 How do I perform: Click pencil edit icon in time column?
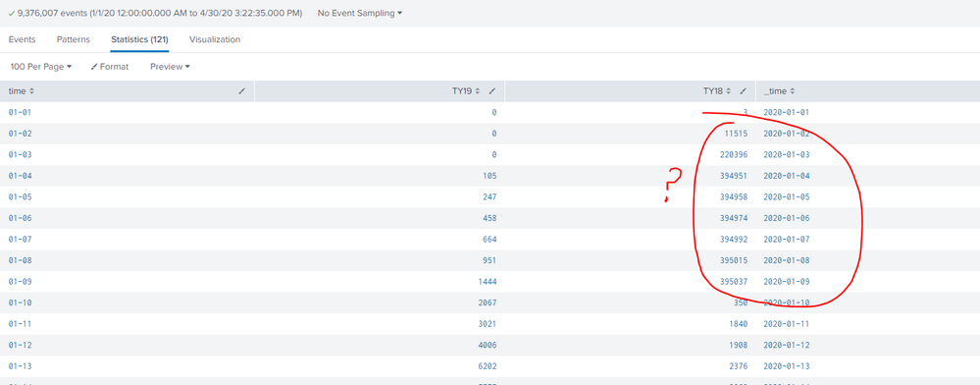click(242, 91)
